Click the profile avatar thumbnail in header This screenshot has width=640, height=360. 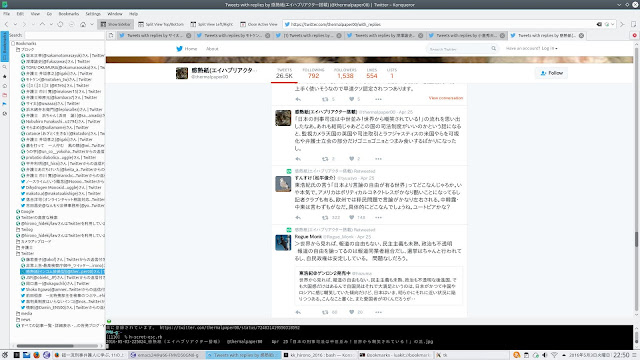(x=182, y=73)
